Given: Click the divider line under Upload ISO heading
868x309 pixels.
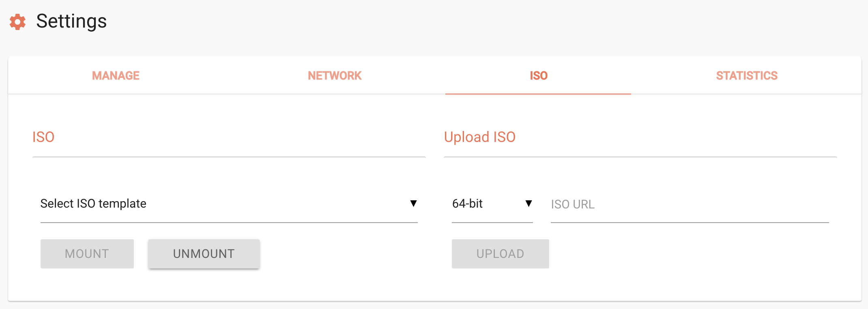Looking at the screenshot, I should pos(640,157).
